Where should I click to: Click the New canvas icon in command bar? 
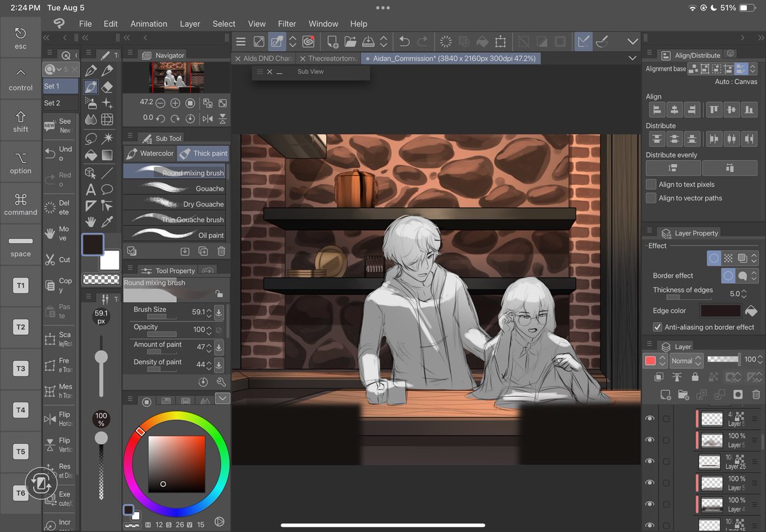pos(333,41)
